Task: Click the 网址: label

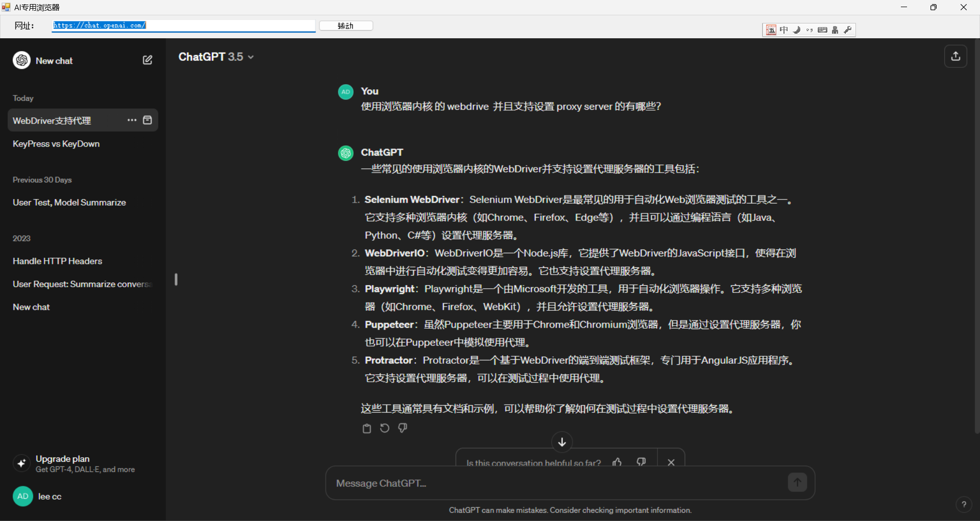Action: coord(24,26)
